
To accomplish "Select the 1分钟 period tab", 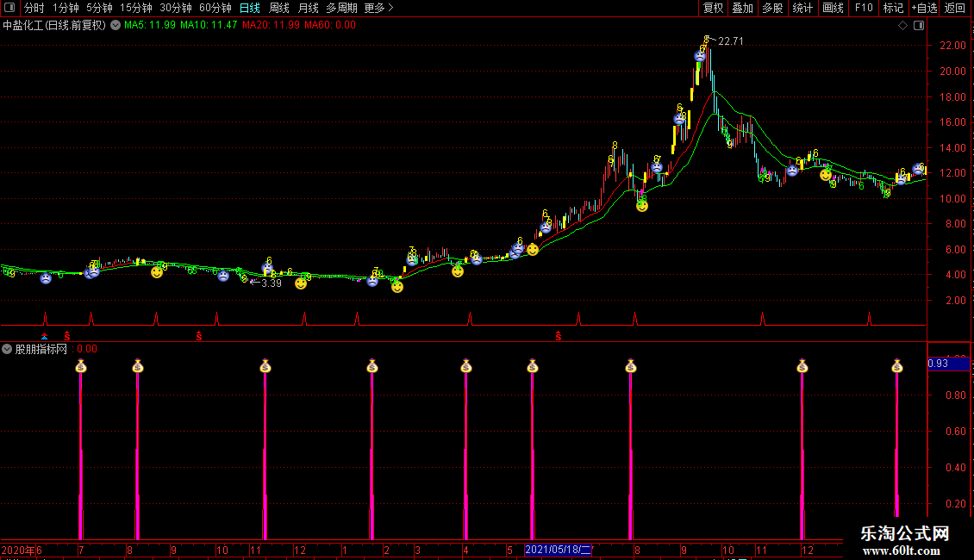I will [x=66, y=8].
